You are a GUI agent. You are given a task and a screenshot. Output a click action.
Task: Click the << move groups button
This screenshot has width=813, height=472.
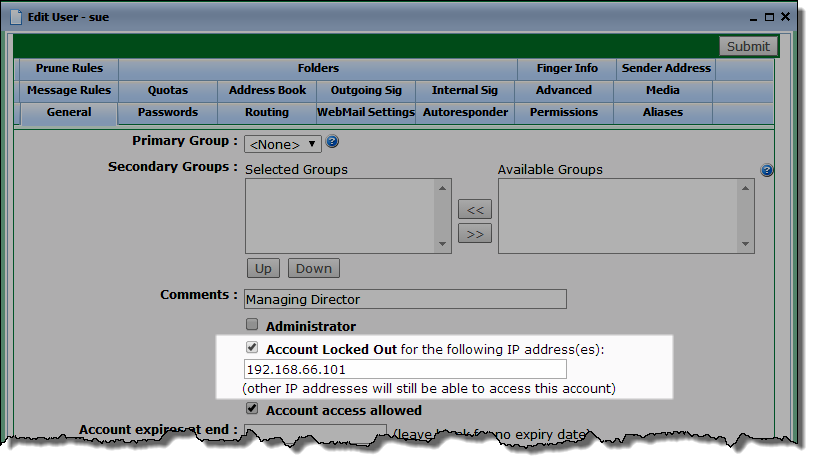coord(474,209)
